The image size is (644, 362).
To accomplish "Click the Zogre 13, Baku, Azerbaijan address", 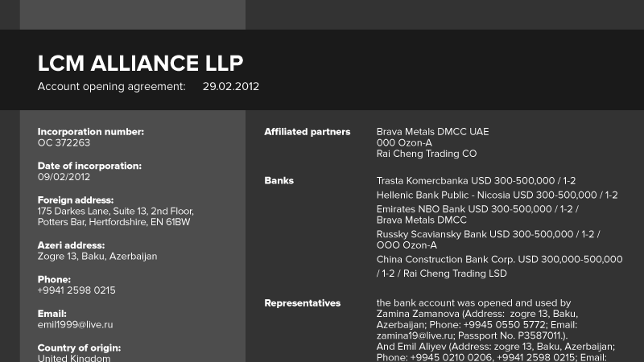I will tap(97, 257).
